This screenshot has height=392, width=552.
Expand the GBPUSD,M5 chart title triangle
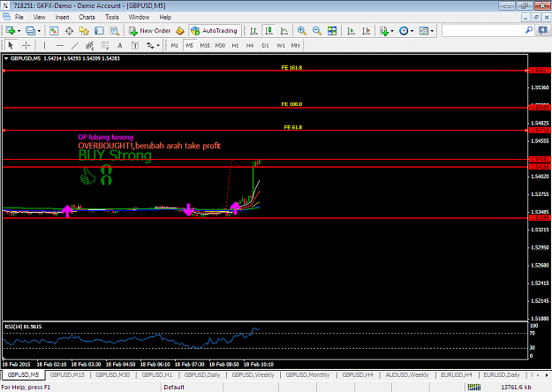tap(6, 59)
